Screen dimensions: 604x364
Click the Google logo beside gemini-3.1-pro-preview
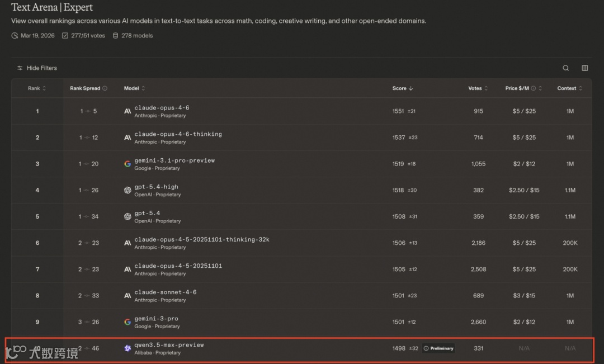[x=128, y=164]
